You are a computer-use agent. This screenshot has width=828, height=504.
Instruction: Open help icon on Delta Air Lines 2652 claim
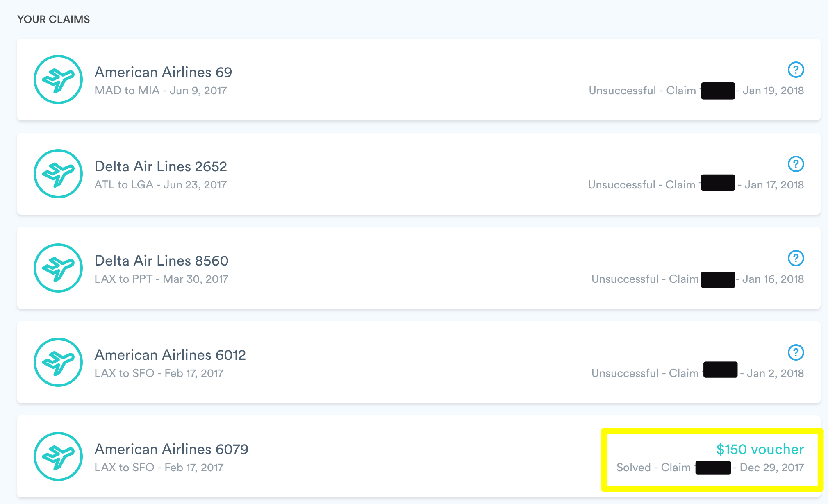click(796, 164)
